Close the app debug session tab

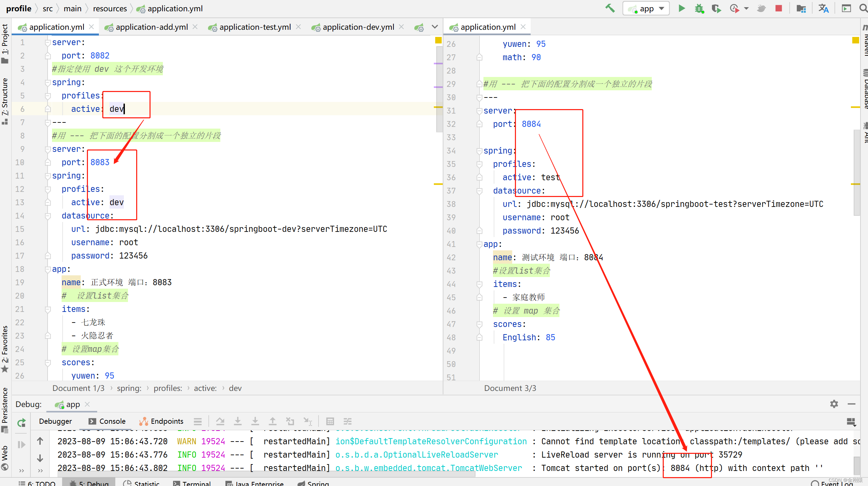[x=87, y=404]
